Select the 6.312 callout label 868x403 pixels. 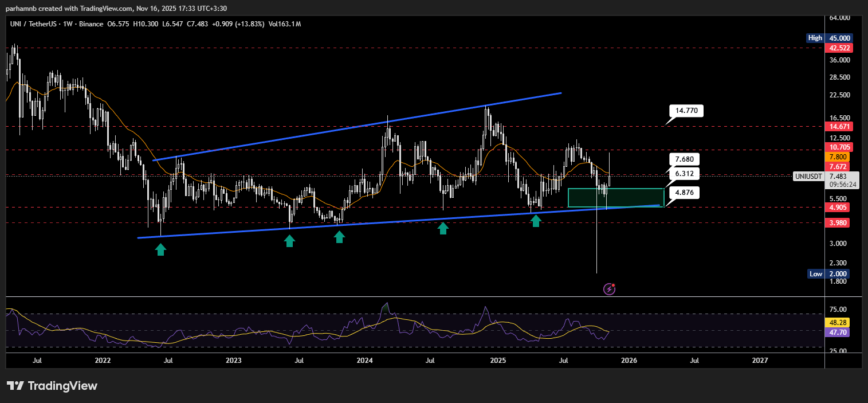(684, 173)
